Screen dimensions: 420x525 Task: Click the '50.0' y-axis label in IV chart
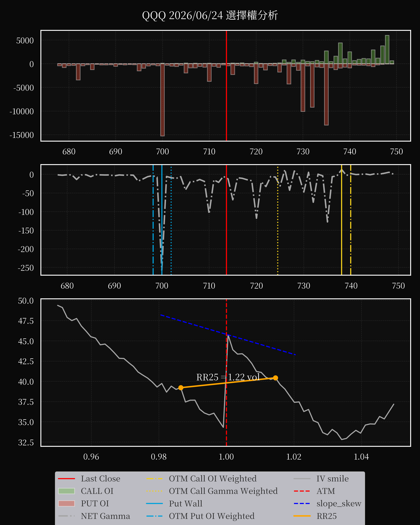pos(26,301)
